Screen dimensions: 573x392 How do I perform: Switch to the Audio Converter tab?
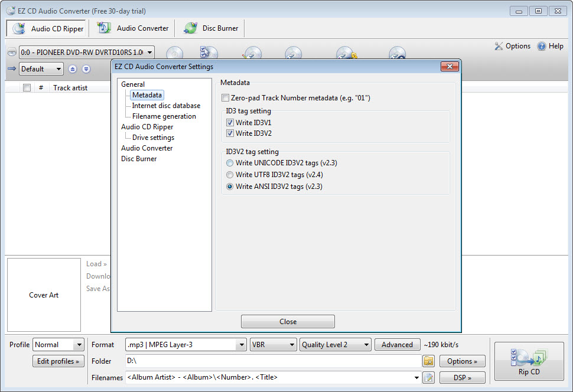(x=133, y=28)
